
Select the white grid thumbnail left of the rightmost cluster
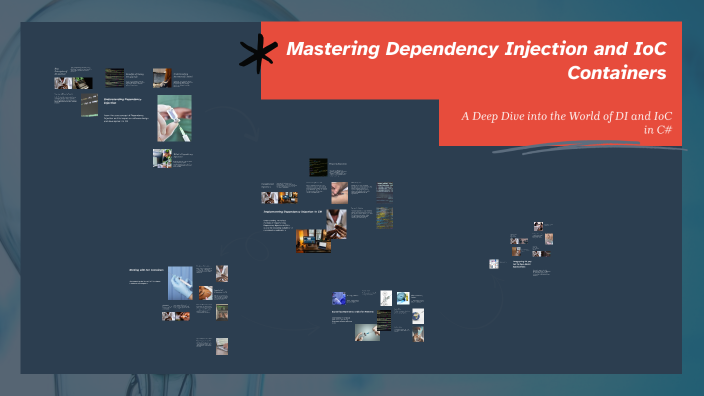(493, 264)
